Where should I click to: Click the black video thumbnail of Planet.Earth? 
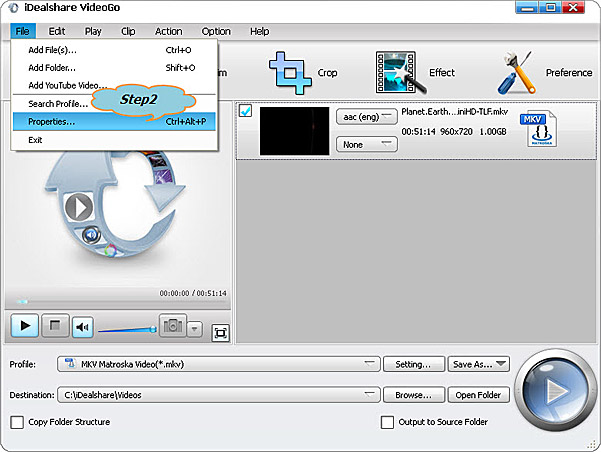(294, 131)
